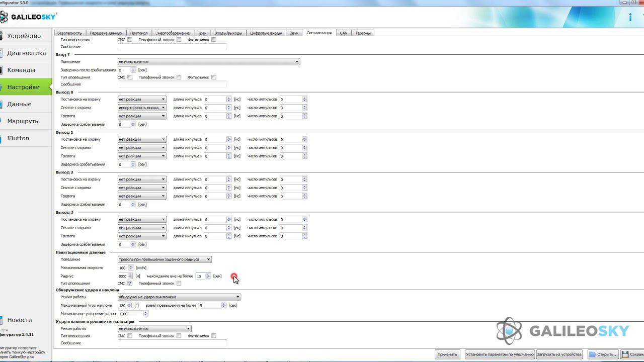Image resolution: width=644 pixels, height=362 pixels.
Task: Open the Данные sidebar section
Action: pos(19,104)
